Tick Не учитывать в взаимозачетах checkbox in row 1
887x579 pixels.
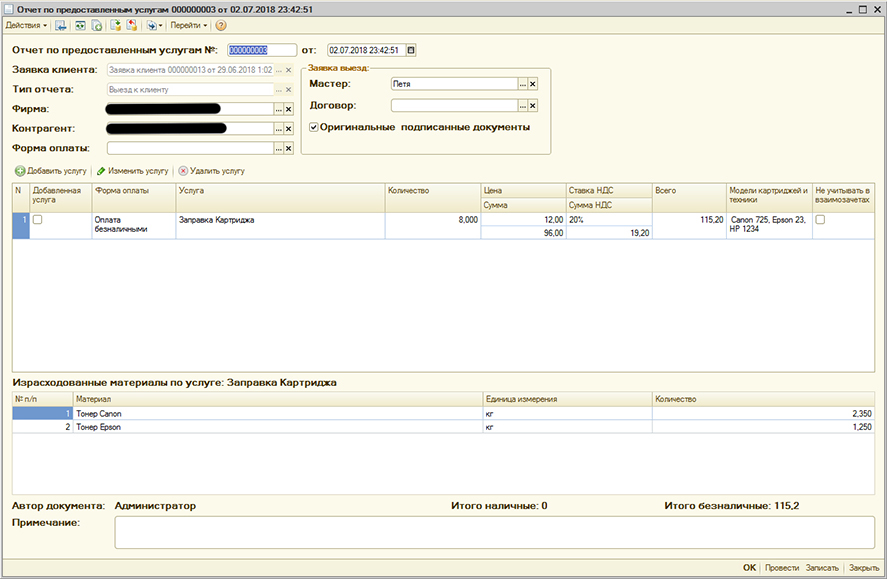pos(821,219)
